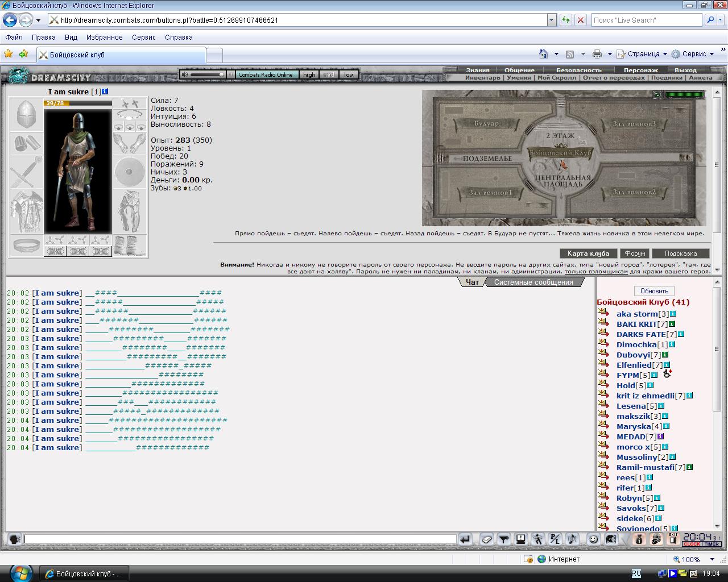Click in the chat message input field
The image size is (728, 582).
click(240, 539)
